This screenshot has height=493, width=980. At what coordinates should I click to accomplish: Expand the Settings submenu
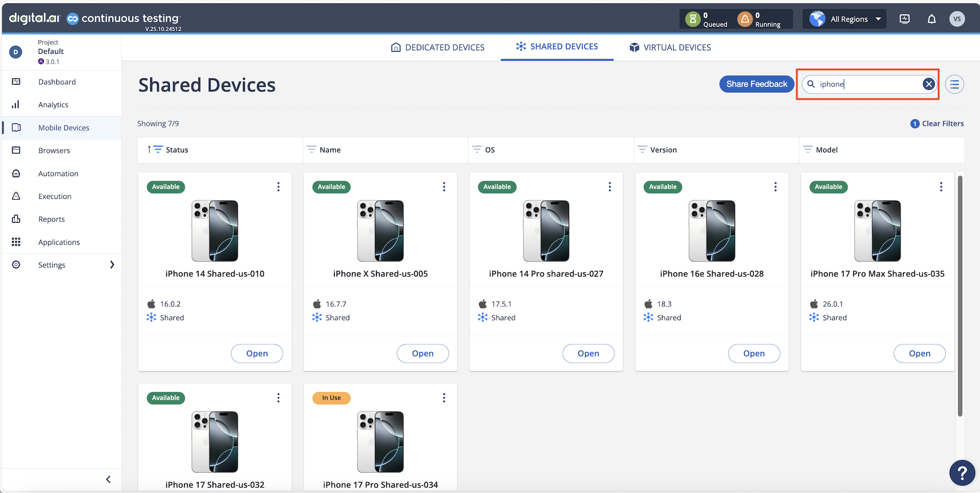pos(112,265)
